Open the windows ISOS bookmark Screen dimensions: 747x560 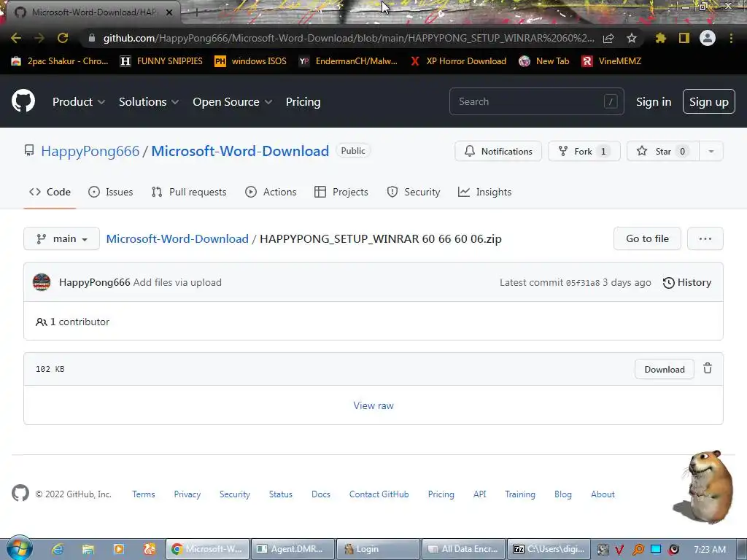251,61
